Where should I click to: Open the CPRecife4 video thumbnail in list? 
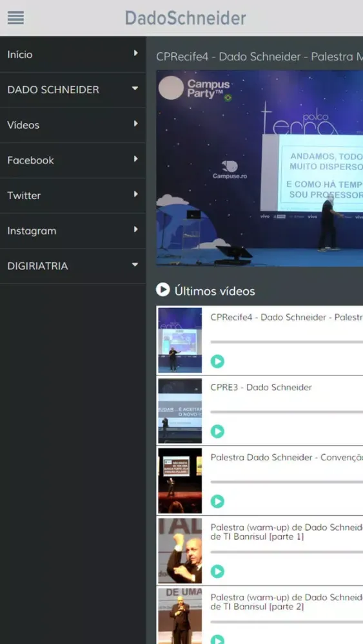[x=180, y=340]
